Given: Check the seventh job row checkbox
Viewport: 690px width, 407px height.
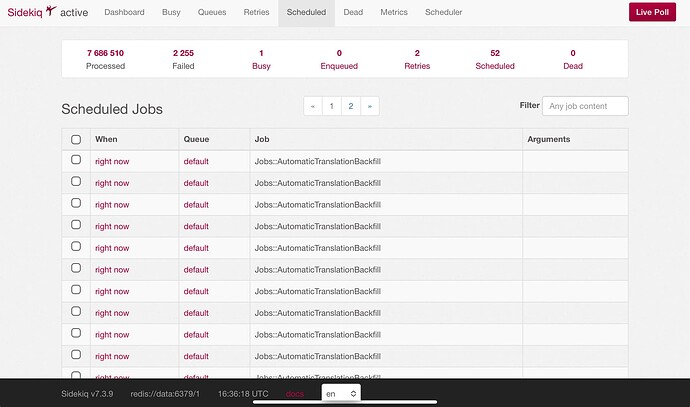Looking at the screenshot, I should tap(76, 290).
